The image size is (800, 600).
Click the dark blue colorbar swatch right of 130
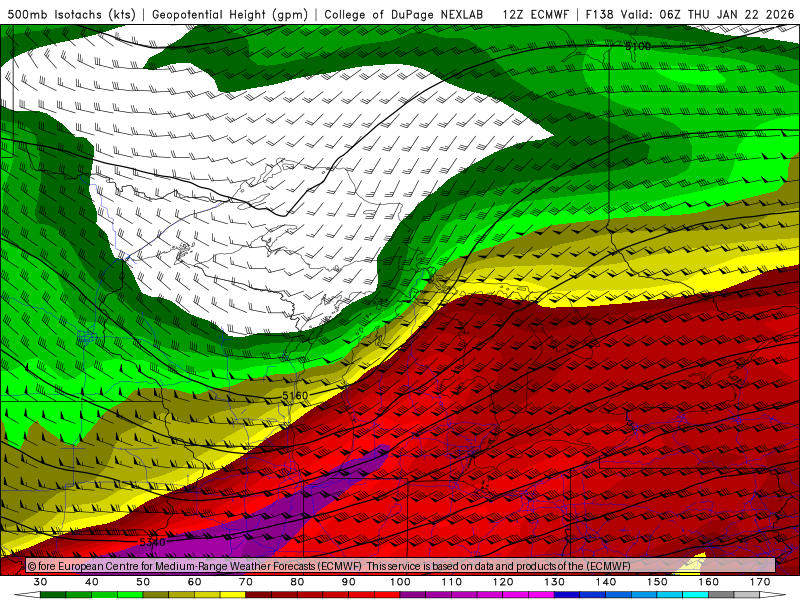(567, 595)
